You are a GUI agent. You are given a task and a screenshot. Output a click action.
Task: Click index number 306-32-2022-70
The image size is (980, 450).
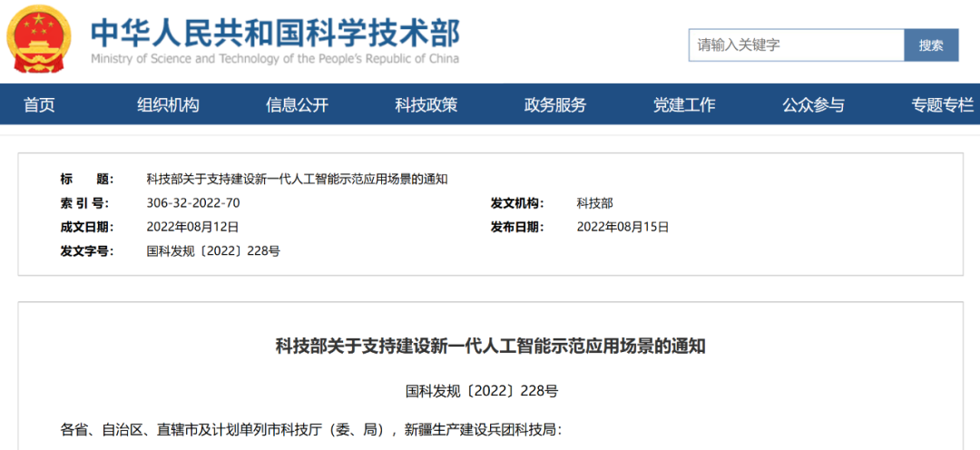pyautogui.click(x=192, y=203)
